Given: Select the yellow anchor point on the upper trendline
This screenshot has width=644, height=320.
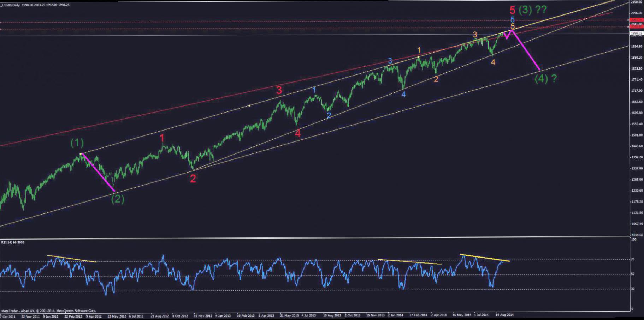Looking at the screenshot, I should pyautogui.click(x=249, y=105).
